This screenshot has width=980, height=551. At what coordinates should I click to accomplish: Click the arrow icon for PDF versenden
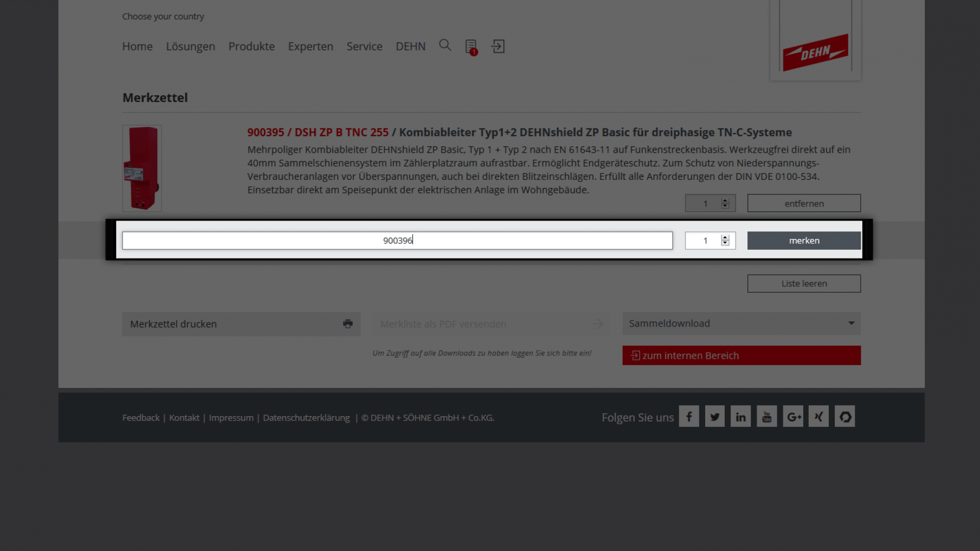pyautogui.click(x=598, y=324)
